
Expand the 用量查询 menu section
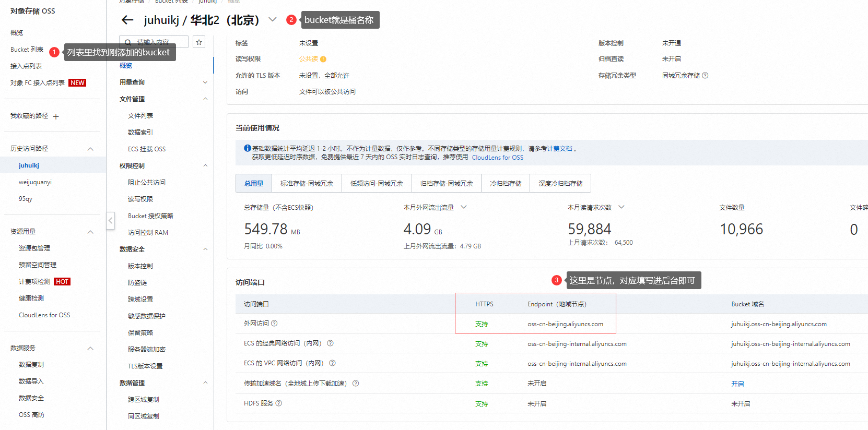coord(205,82)
